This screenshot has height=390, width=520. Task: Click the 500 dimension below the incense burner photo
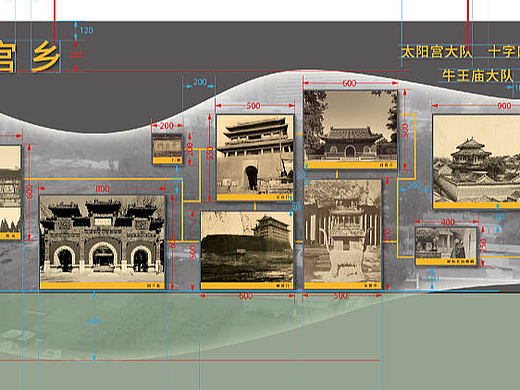click(341, 296)
